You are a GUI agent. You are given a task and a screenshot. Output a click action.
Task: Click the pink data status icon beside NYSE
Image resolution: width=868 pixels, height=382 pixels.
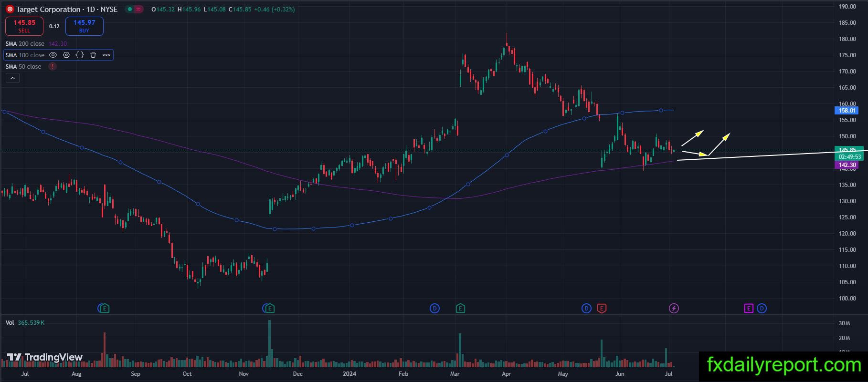pyautogui.click(x=138, y=9)
